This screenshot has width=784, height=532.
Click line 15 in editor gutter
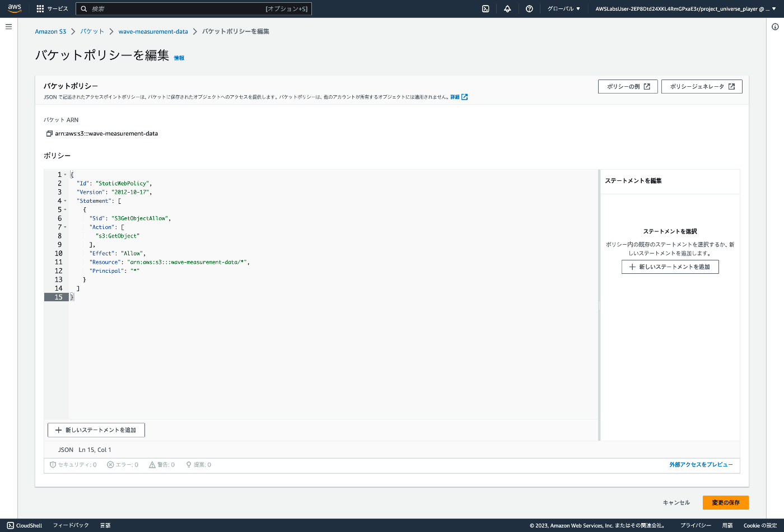point(56,297)
